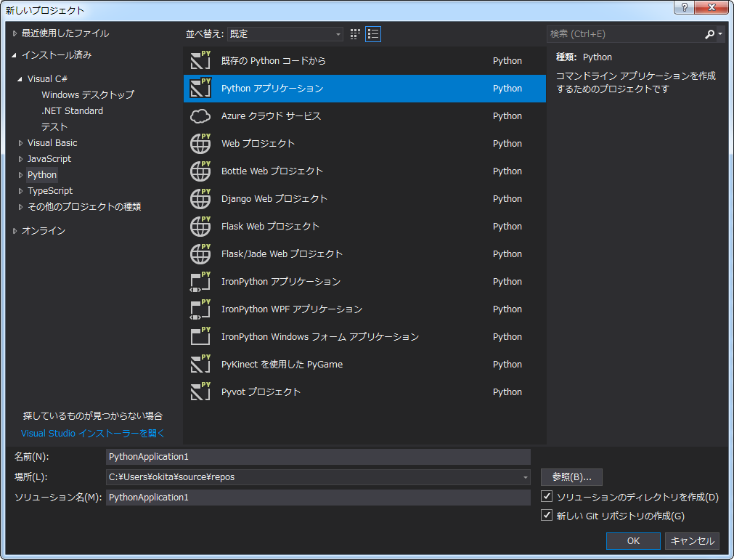Click the Flask Web プロジェクト globe icon

click(200, 227)
